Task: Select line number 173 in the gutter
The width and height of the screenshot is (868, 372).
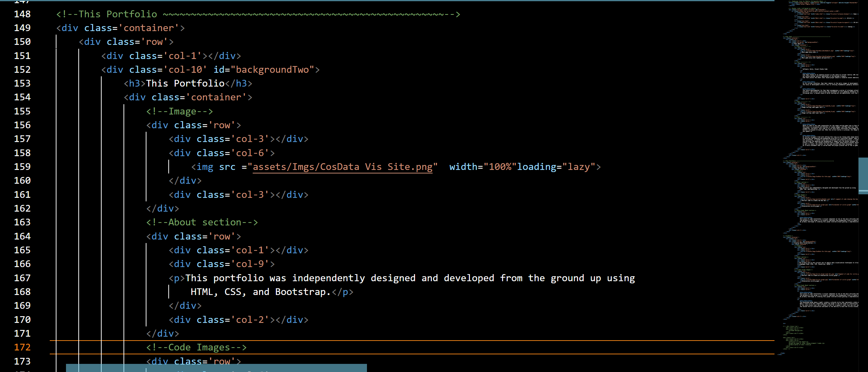Action: [x=22, y=361]
